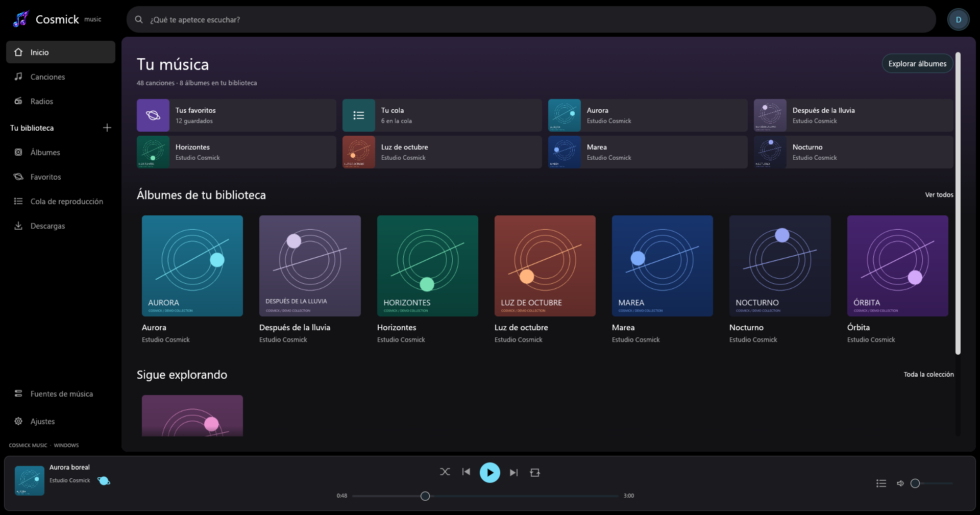The image size is (980, 515).
Task: Open the Nocturno album cover
Action: pyautogui.click(x=780, y=266)
